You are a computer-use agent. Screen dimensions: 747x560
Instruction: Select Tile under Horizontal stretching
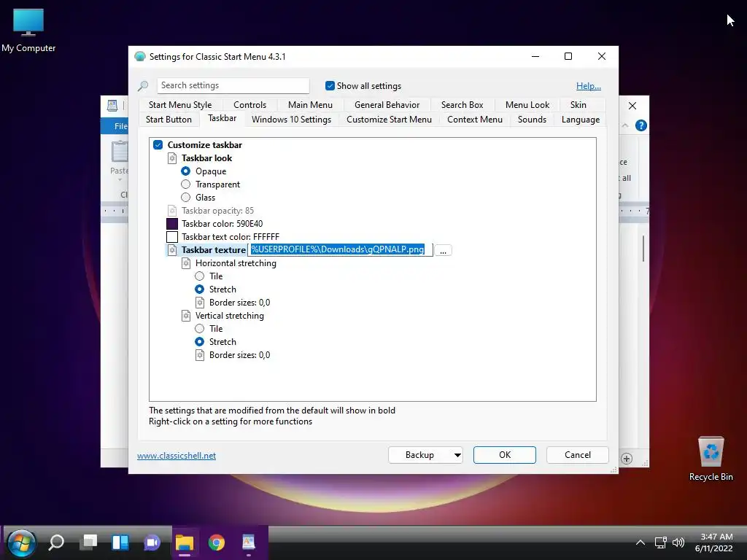pyautogui.click(x=200, y=276)
